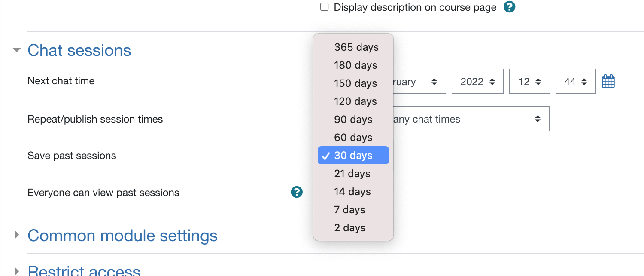Open the Common module settings heading link
The width and height of the screenshot is (644, 276).
(x=122, y=236)
